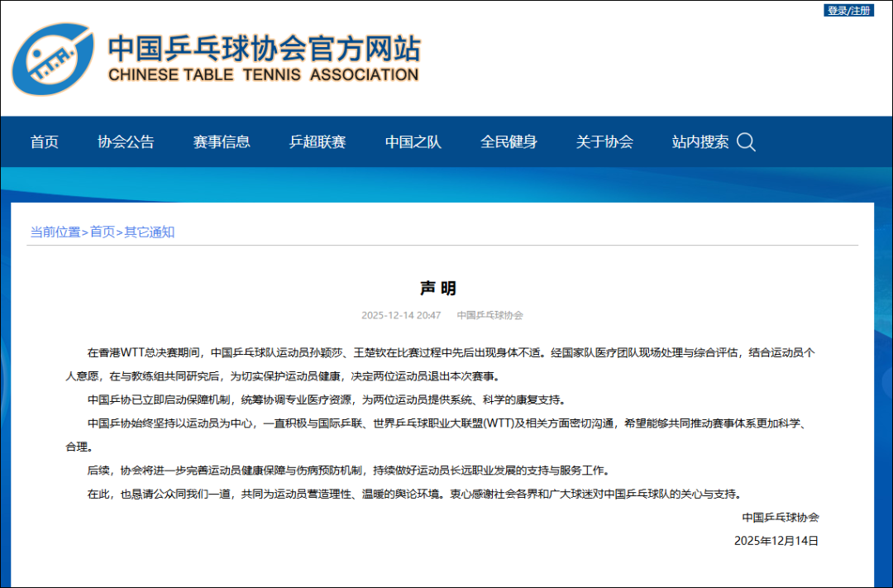Click the article title 声明

pos(438,289)
